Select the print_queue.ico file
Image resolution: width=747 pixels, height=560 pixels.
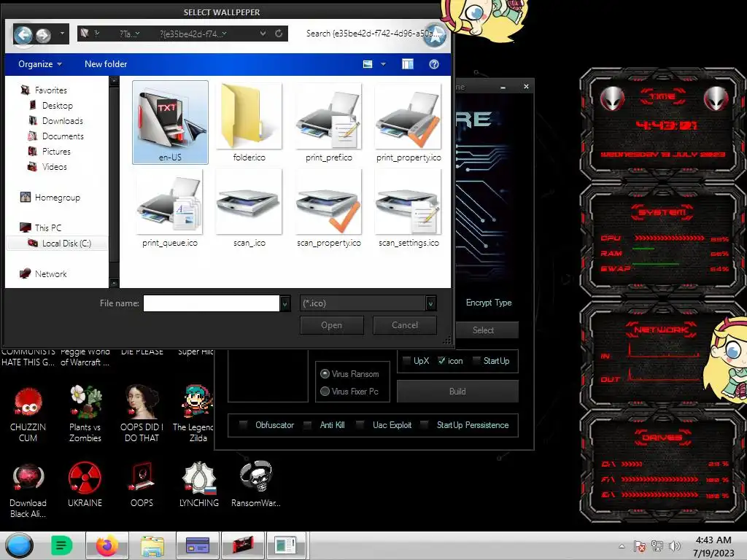[169, 208]
